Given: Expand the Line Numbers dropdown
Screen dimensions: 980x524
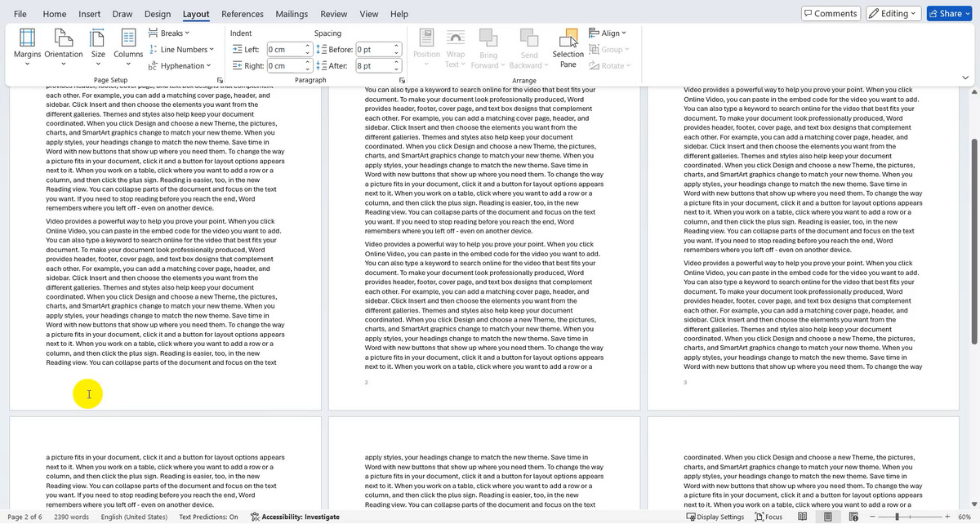Looking at the screenshot, I should 178,50.
